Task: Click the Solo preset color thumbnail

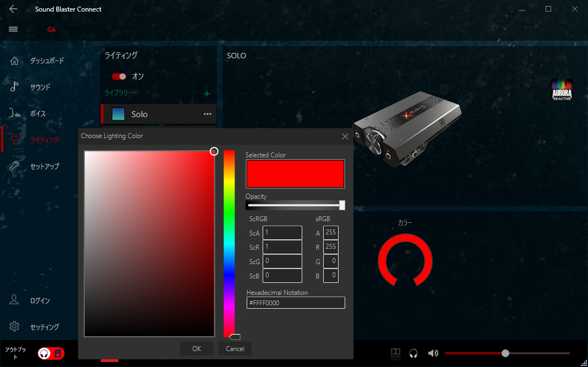Action: click(118, 114)
